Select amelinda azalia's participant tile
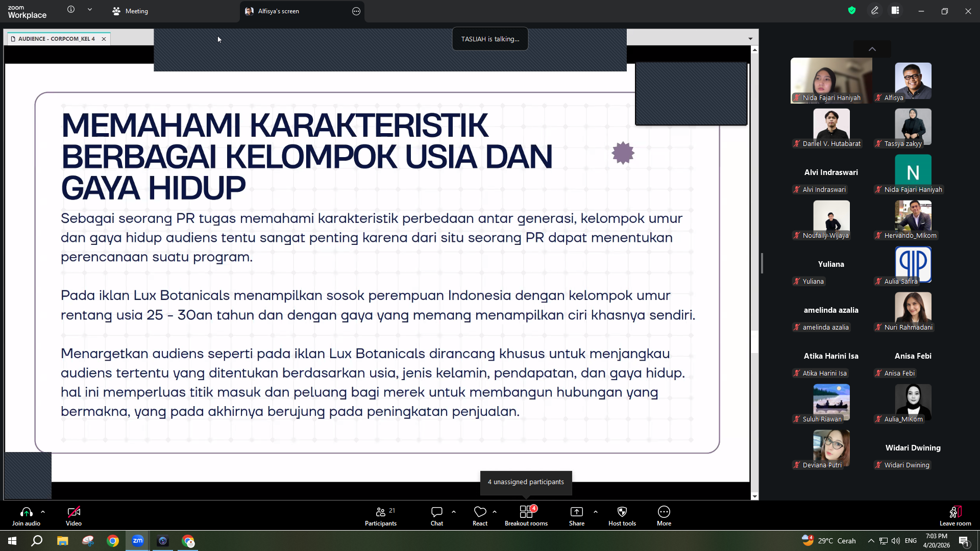Screen dimensions: 980x551 (x=831, y=310)
